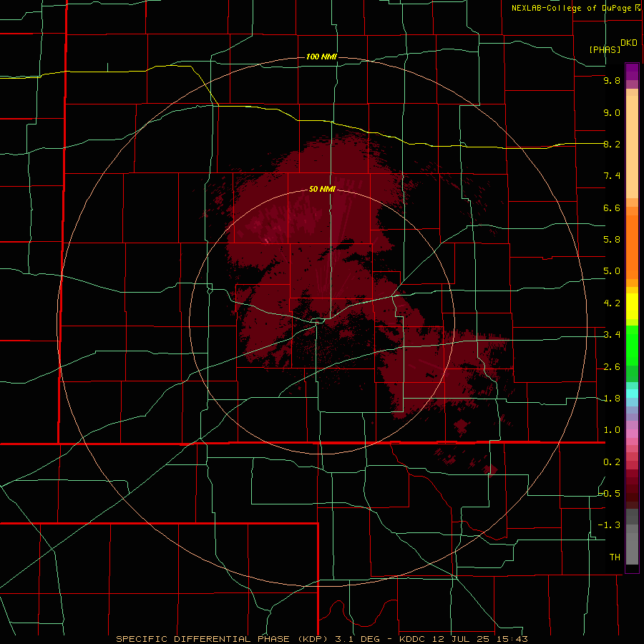Screen dimensions: 644x644
Task: Select the 1.8 scale value
Action: click(x=612, y=399)
